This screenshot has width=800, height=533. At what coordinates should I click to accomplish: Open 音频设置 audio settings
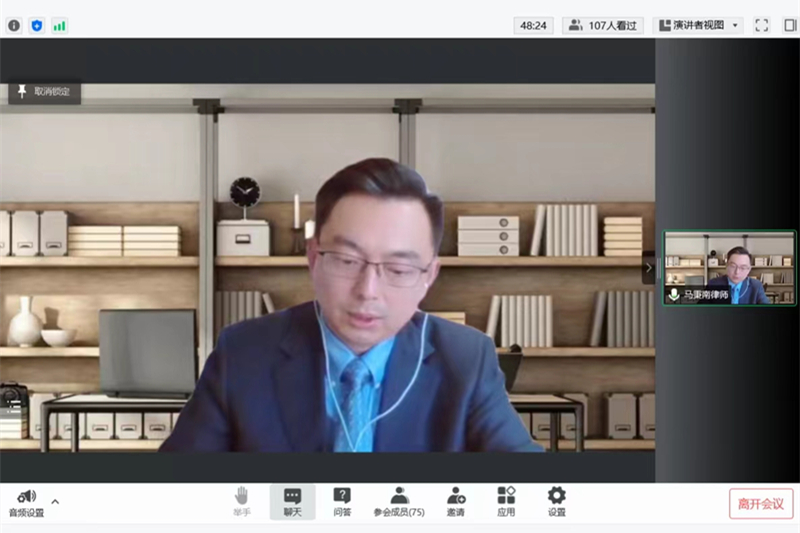(26, 502)
